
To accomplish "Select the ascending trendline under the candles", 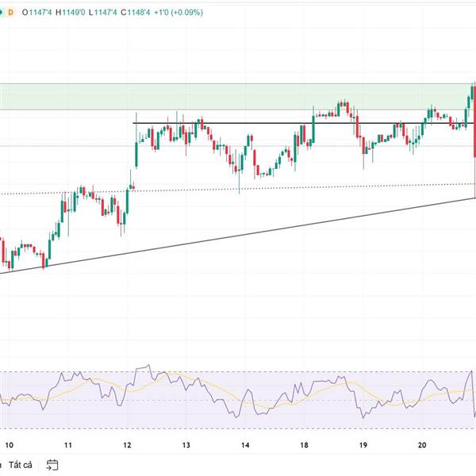I will [x=238, y=234].
